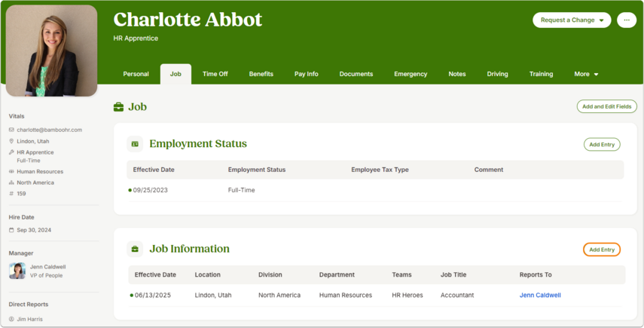The image size is (644, 328).
Task: Click the email envelope icon in Vitals
Action: click(11, 130)
